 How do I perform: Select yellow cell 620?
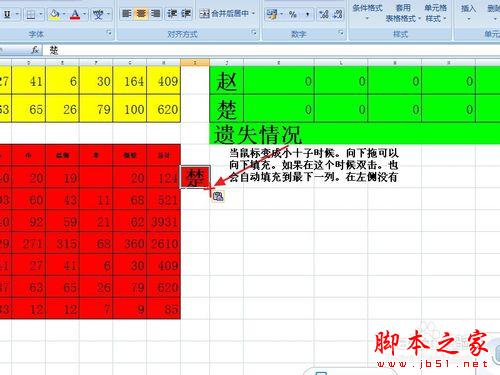coord(164,109)
